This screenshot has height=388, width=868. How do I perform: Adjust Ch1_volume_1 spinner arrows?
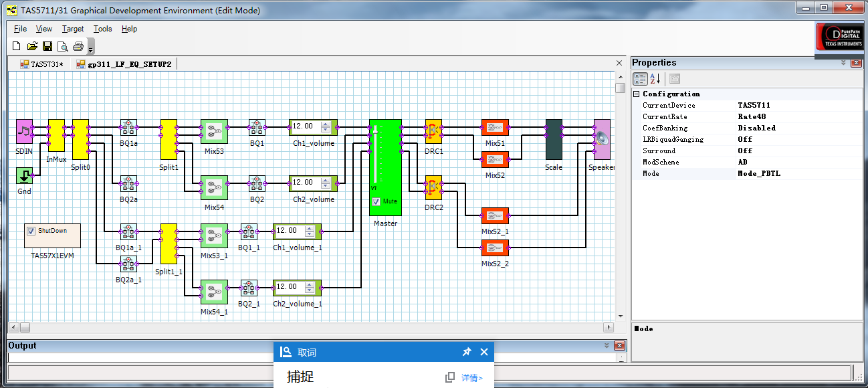[x=310, y=230]
